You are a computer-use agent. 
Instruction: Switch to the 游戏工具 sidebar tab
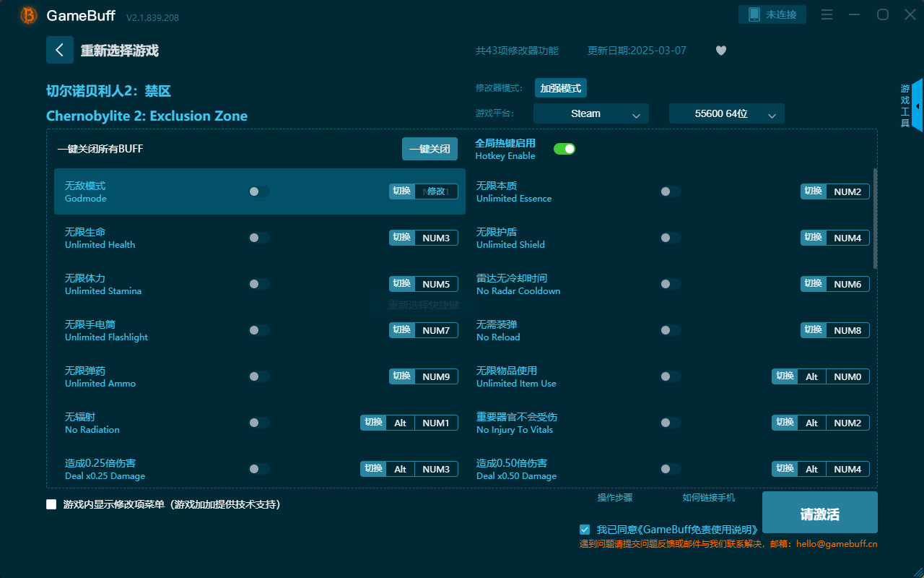tap(904, 105)
